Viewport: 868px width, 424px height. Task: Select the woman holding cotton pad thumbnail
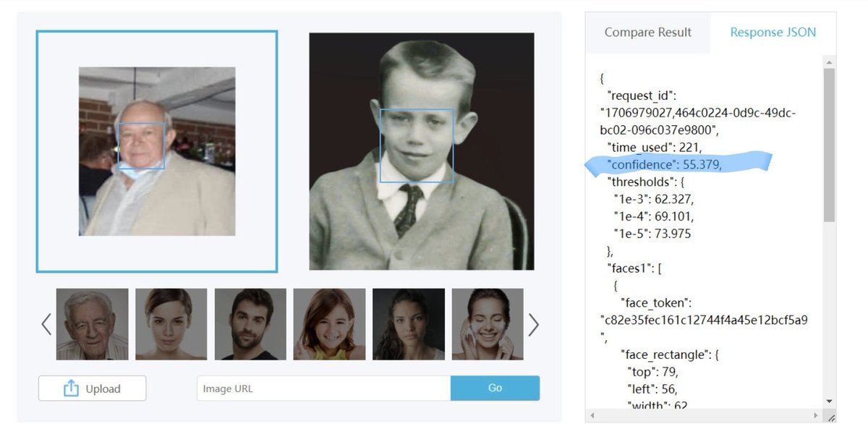[488, 324]
